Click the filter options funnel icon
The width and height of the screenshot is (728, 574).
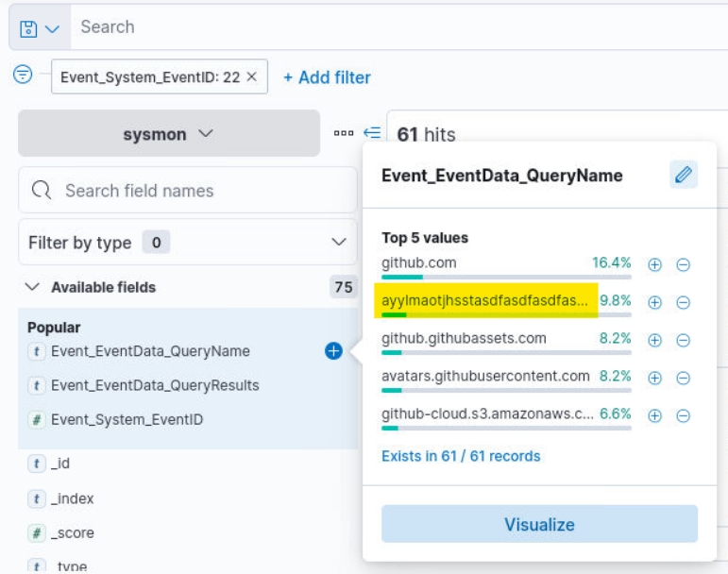(23, 76)
